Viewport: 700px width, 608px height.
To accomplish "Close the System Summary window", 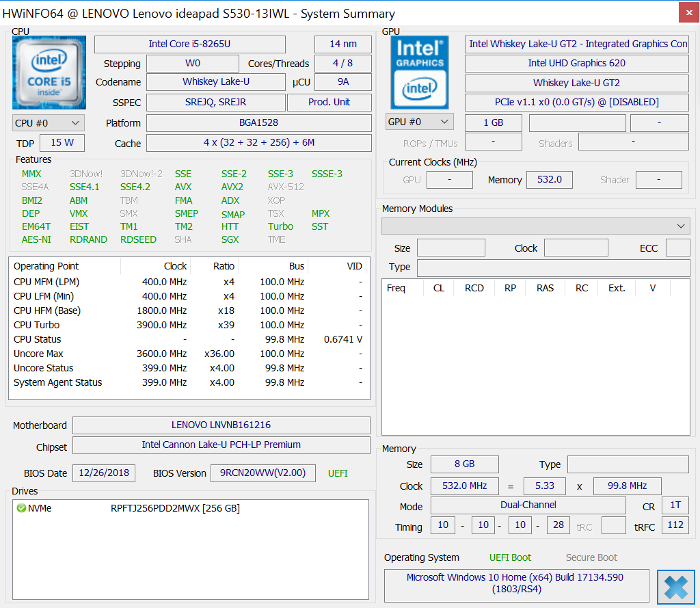I will pyautogui.click(x=689, y=12).
